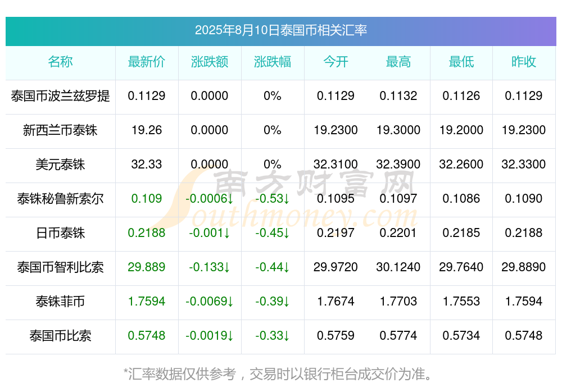Click green latest price 29.889
Image resolution: width=562 pixels, height=392 pixels.
click(x=147, y=267)
